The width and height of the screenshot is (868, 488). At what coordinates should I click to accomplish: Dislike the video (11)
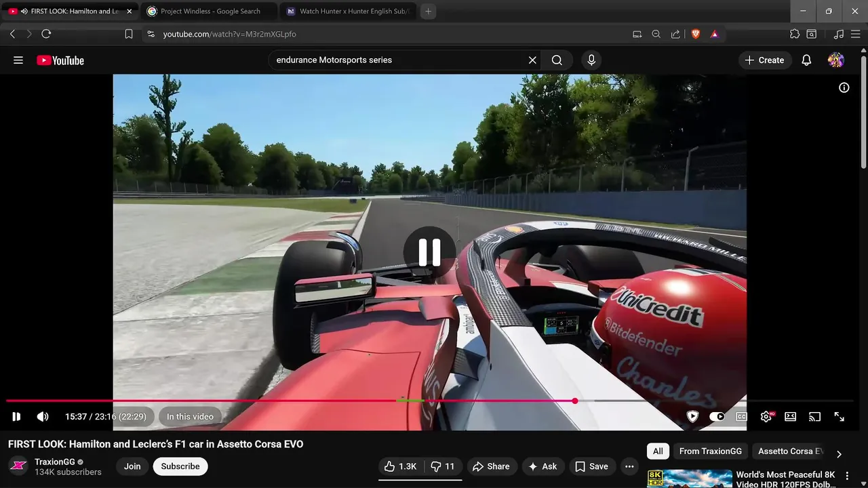pos(443,466)
